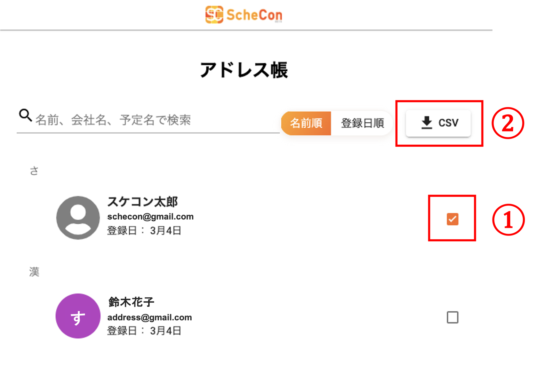Check the checkbox for 鈴木花子
The width and height of the screenshot is (544, 392).
[453, 317]
